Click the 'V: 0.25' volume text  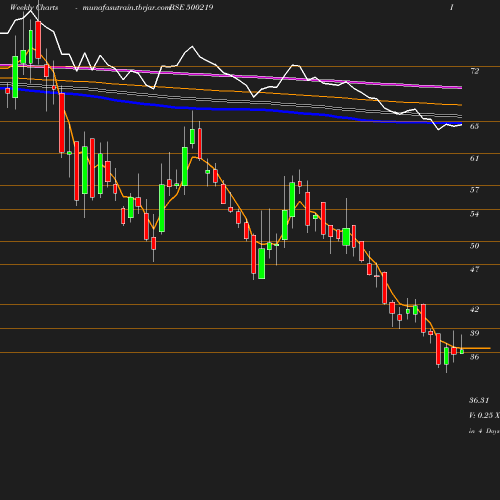click(481, 415)
